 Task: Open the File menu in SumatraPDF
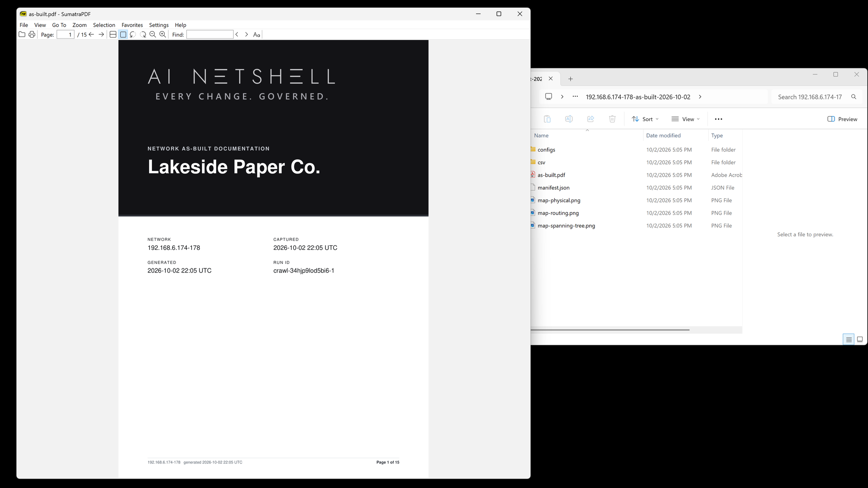click(x=24, y=25)
